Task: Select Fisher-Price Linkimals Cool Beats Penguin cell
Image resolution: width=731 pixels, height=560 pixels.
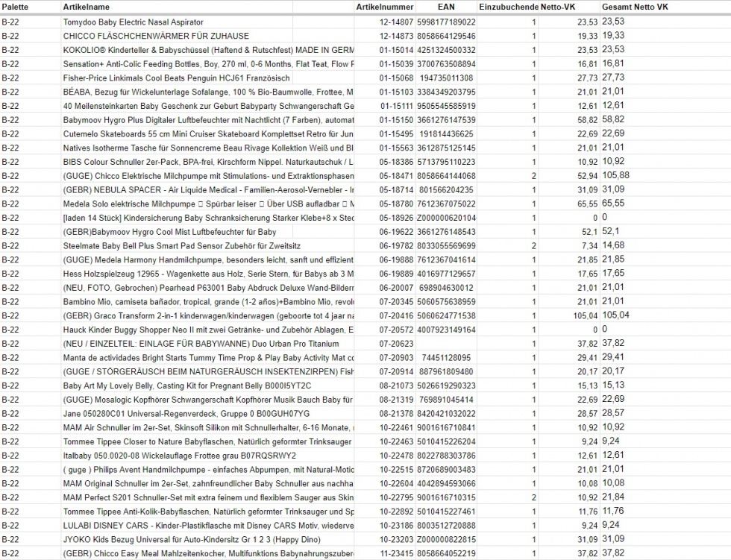Action: (x=177, y=78)
